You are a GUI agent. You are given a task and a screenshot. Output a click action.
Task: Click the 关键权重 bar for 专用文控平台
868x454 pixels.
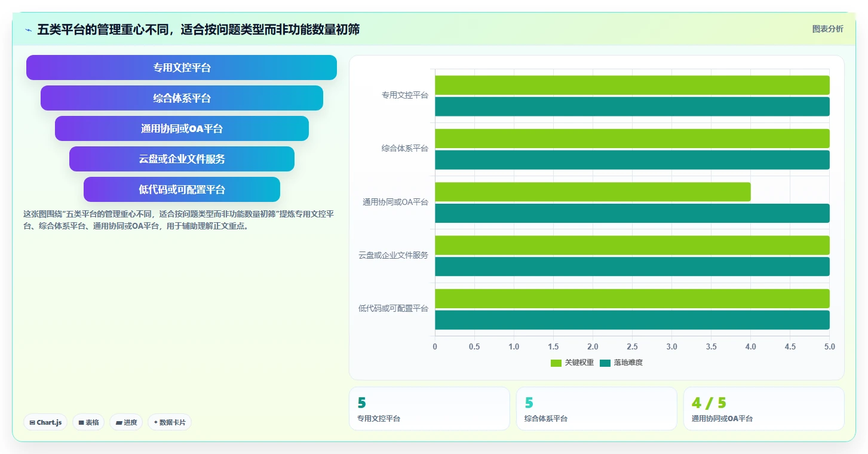point(632,85)
